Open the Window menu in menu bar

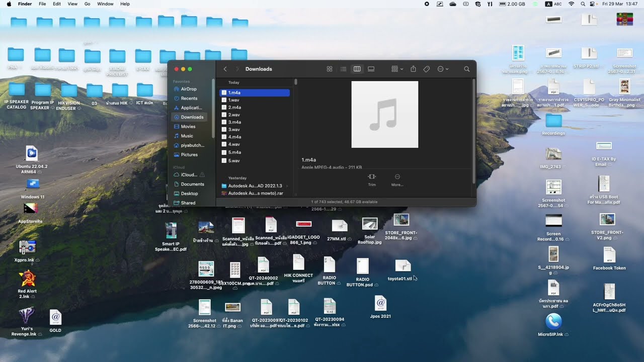pyautogui.click(x=105, y=4)
